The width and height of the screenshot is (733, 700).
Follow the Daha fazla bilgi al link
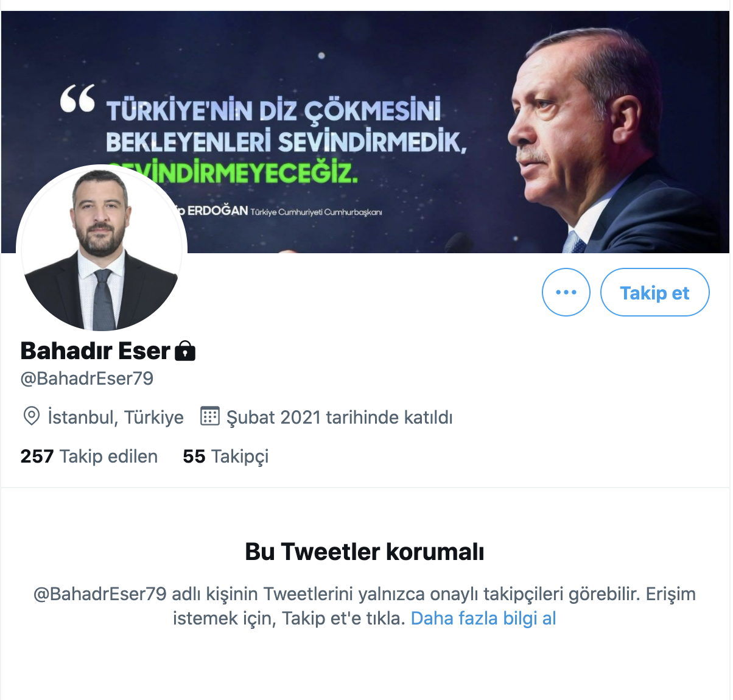tap(483, 618)
